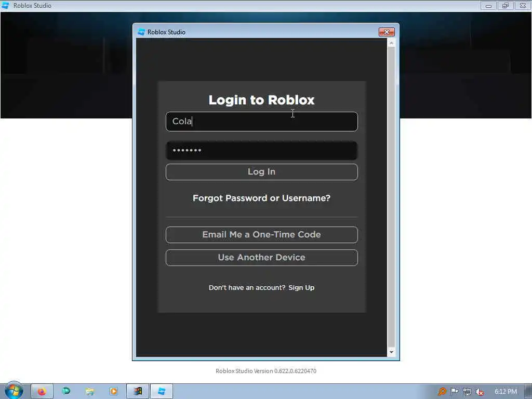Image resolution: width=532 pixels, height=399 pixels.
Task: Click the main window Roblox Studio title icon
Action: pos(5,5)
